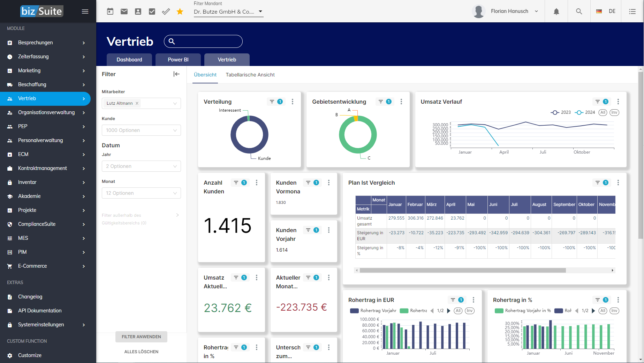644x363 pixels.
Task: Click the Plan Ist Vergleich horizontal scrollbar
Action: click(462, 270)
